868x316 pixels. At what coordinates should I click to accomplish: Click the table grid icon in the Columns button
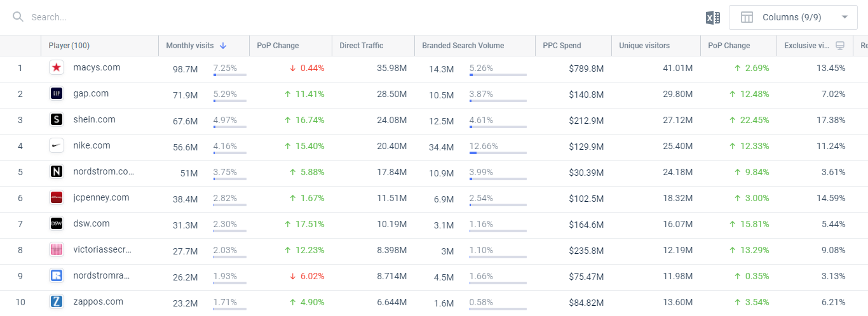[747, 17]
